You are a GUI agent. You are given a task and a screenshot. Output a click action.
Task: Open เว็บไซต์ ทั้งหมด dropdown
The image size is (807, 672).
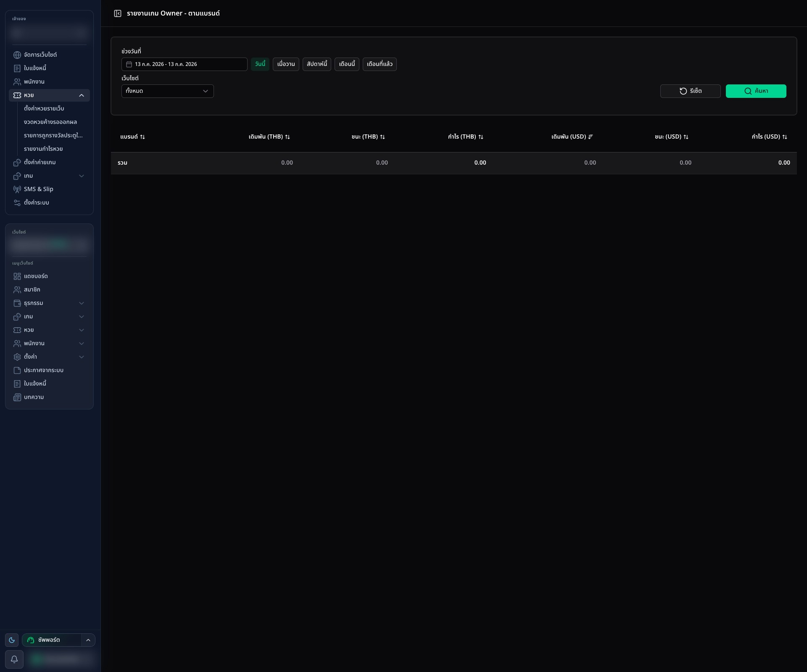167,91
